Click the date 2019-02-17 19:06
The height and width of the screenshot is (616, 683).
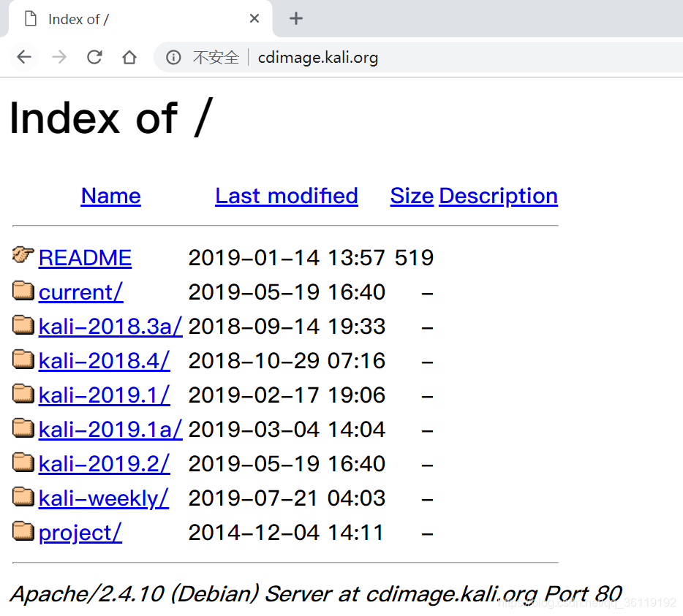pos(287,395)
